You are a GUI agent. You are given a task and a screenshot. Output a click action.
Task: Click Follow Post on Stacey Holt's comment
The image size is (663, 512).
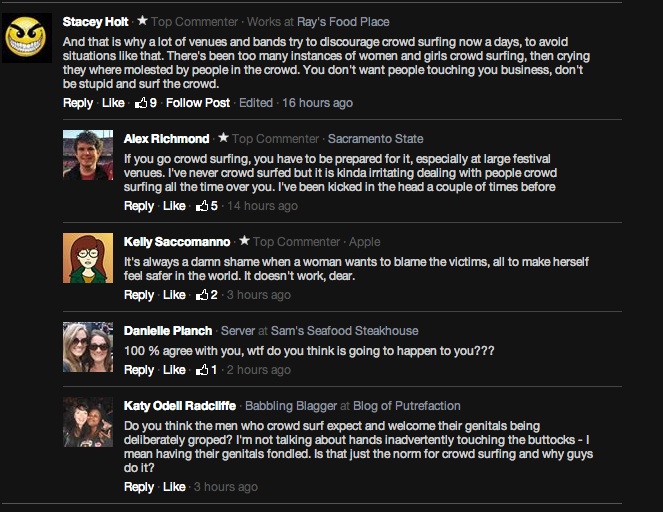click(198, 103)
